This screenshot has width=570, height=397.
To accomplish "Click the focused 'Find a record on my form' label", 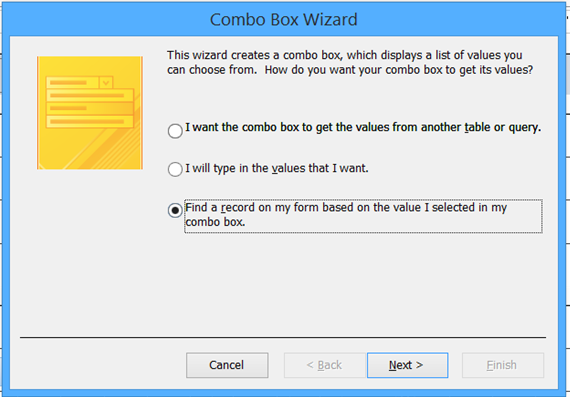I will 363,216.
